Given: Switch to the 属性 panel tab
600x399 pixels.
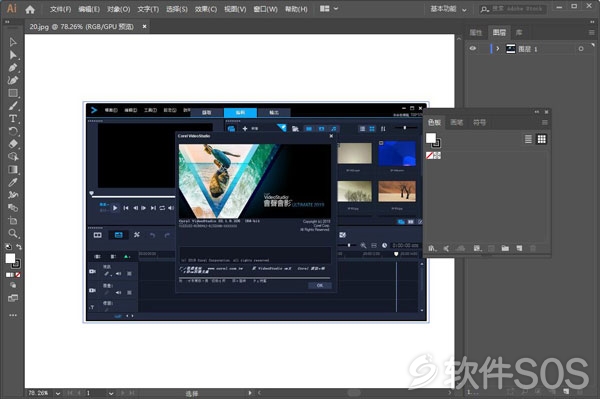Looking at the screenshot, I should click(476, 33).
